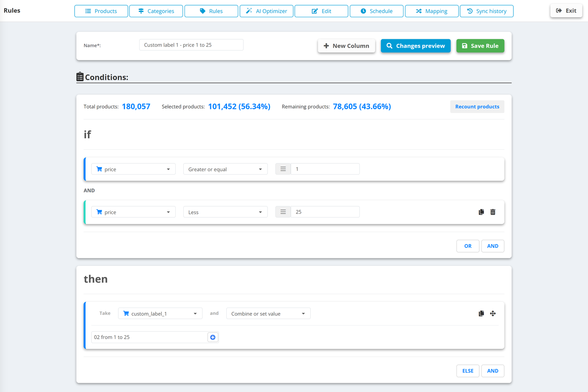Screen dimensions: 588x392
Task: Click remaining products value 78,605 (43.66%)
Action: click(362, 106)
